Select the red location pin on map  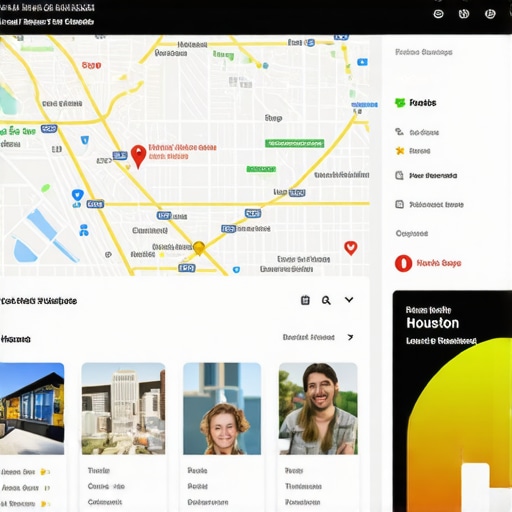point(138,157)
